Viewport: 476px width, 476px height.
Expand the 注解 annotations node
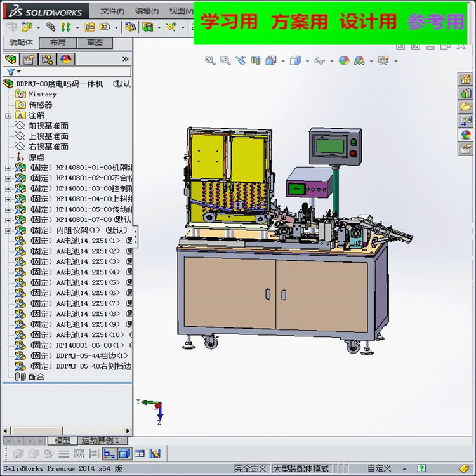[8, 116]
